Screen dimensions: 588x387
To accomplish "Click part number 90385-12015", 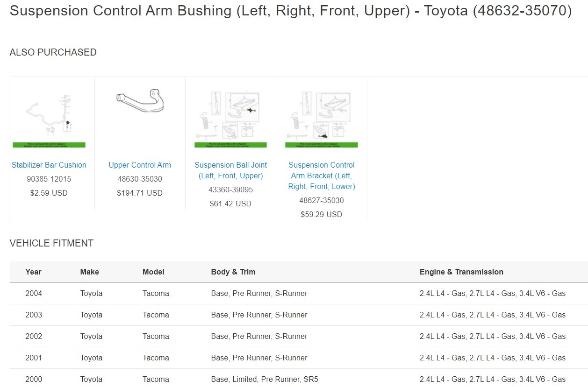I will [x=49, y=179].
